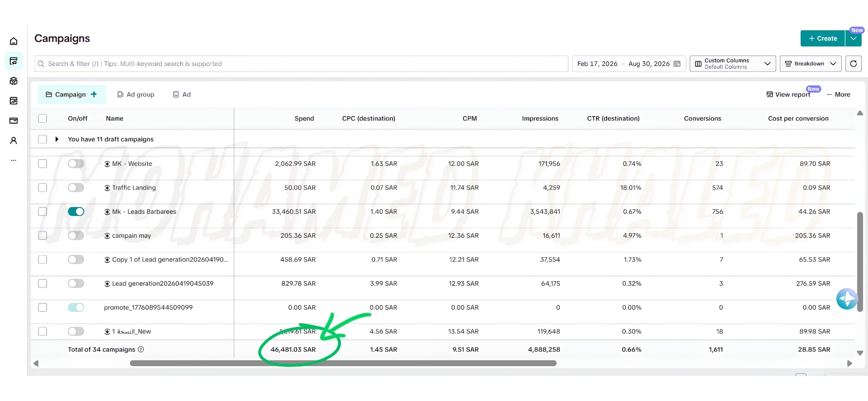Viewport: 868px width, 401px height.
Task: Open the More options menu
Action: [838, 95]
